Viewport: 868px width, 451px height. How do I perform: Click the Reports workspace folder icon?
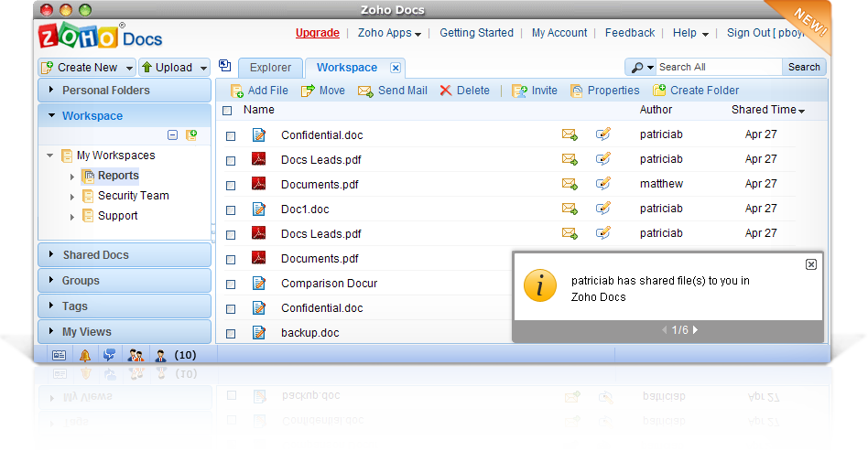click(x=88, y=176)
